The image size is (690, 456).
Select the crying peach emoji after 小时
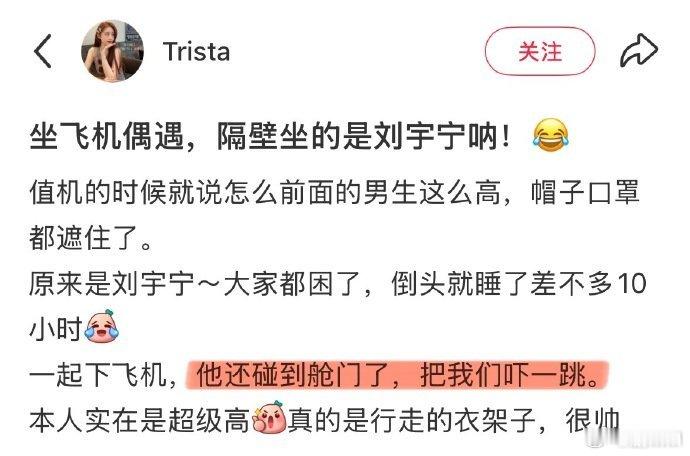click(102, 327)
